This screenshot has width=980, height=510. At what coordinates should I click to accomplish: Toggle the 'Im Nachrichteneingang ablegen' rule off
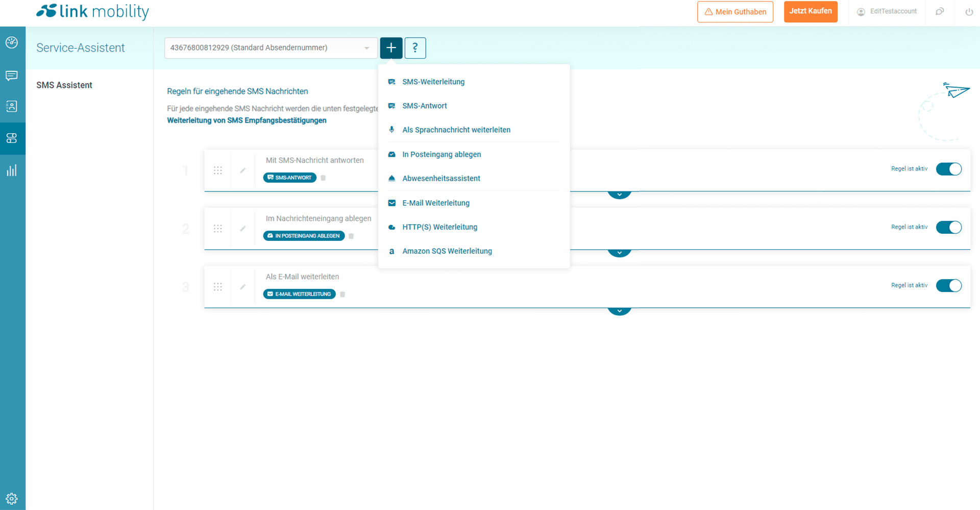(948, 227)
